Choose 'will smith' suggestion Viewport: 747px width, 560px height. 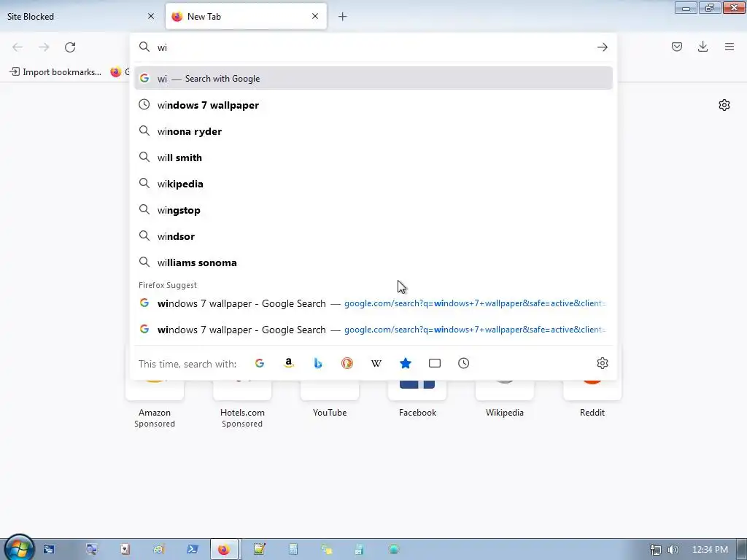click(x=373, y=157)
